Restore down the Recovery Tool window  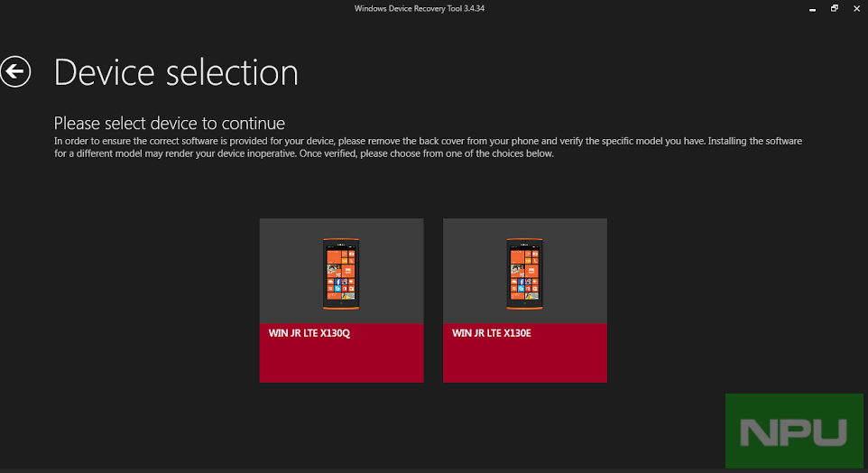(835, 8)
